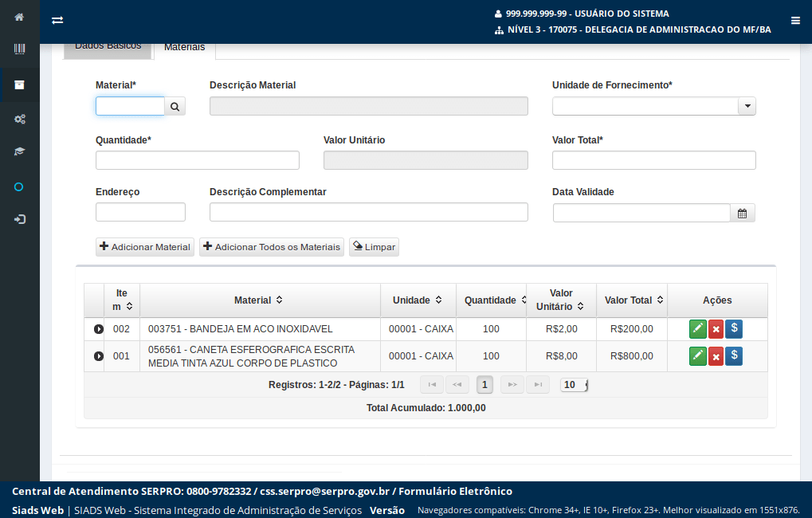Focus the Valor Total input field
The height and width of the screenshot is (518, 812).
click(x=653, y=160)
